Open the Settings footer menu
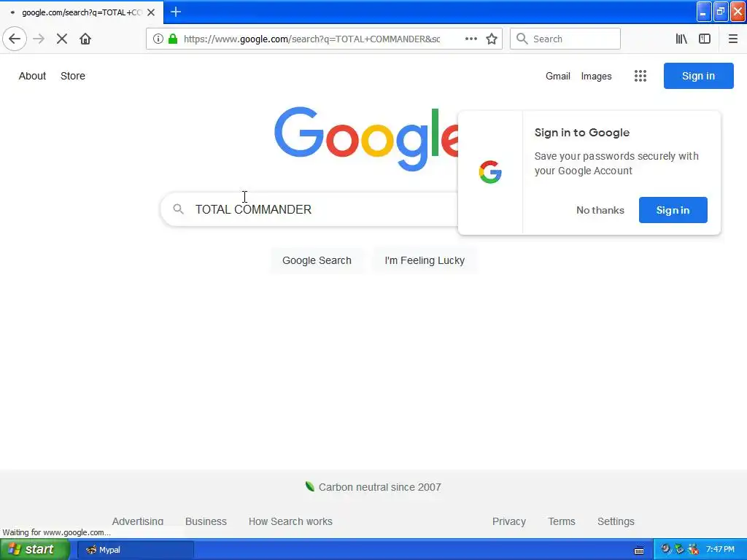The image size is (747, 560). pos(616,521)
